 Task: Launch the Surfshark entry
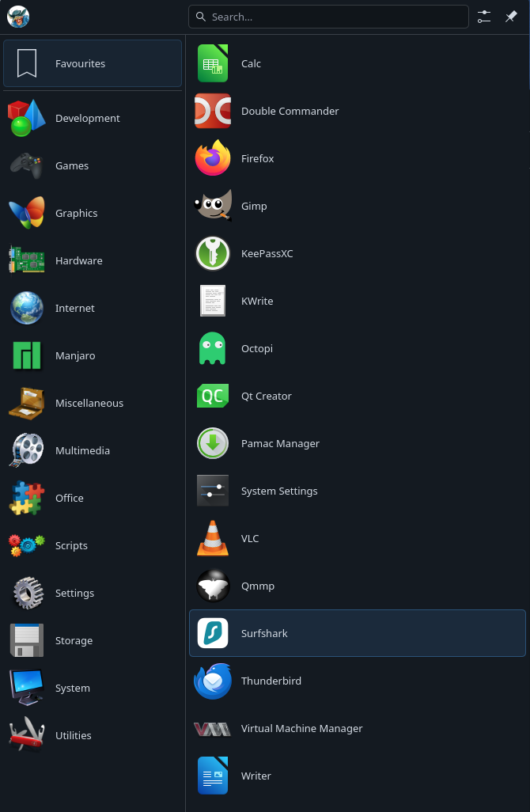point(357,633)
